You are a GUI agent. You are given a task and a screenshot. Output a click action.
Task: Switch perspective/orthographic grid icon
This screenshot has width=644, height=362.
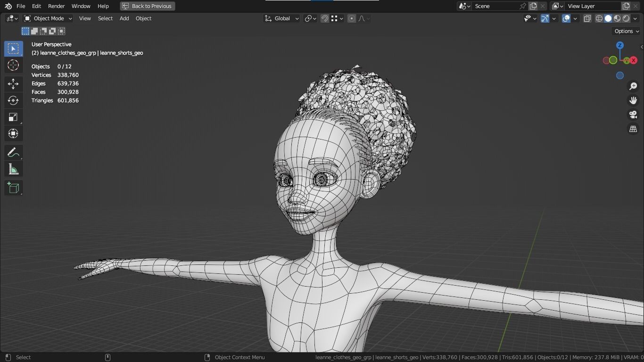pos(633,129)
